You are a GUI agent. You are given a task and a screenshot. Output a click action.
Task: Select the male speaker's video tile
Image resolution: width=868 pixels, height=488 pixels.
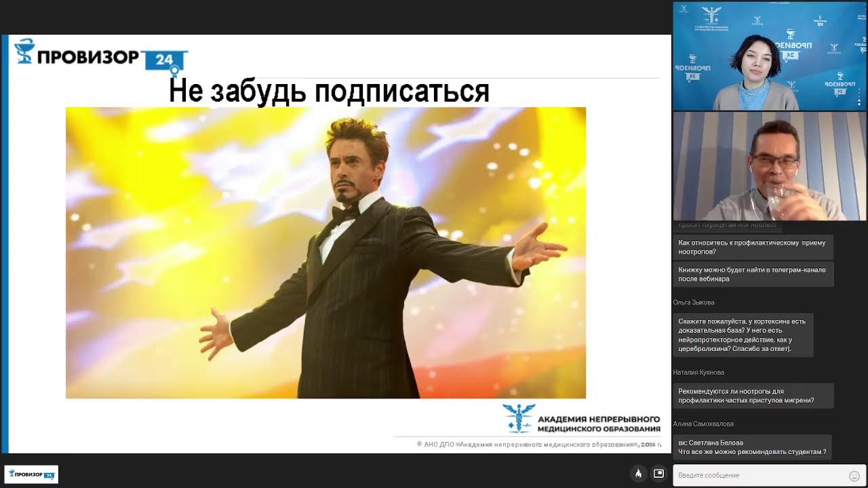770,166
